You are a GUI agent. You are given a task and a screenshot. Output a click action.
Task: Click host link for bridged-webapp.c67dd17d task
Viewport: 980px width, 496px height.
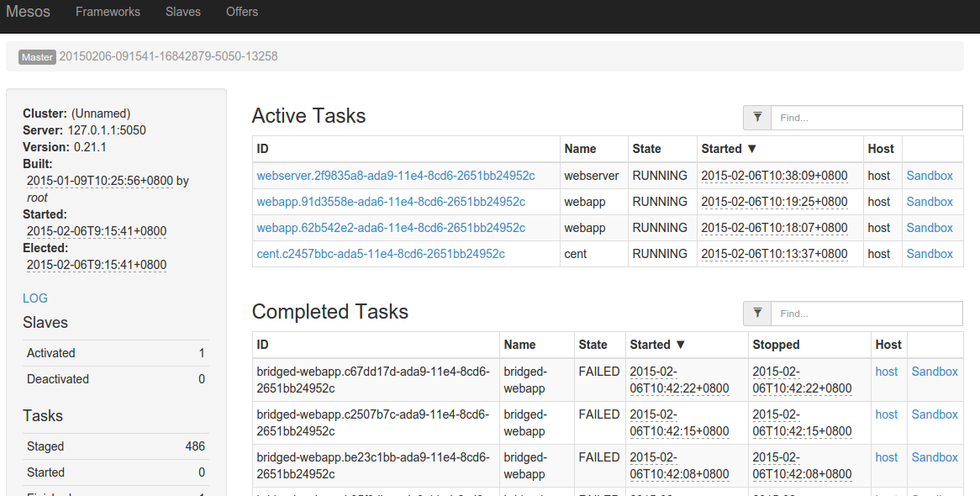[887, 372]
